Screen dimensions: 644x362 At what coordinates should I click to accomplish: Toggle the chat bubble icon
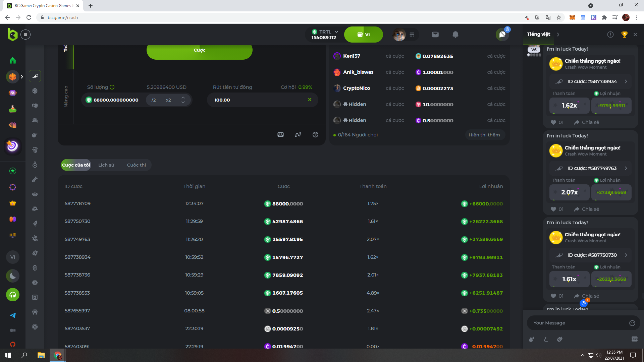[x=502, y=35]
